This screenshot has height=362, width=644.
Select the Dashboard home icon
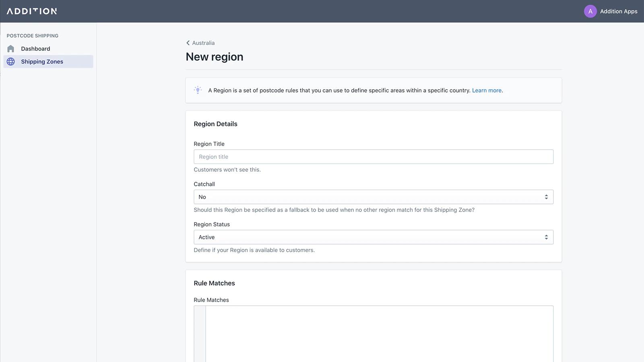10,48
